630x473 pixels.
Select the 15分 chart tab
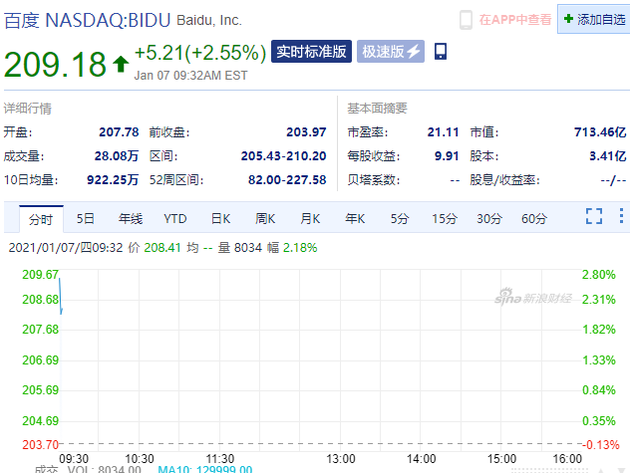pyautogui.click(x=444, y=219)
